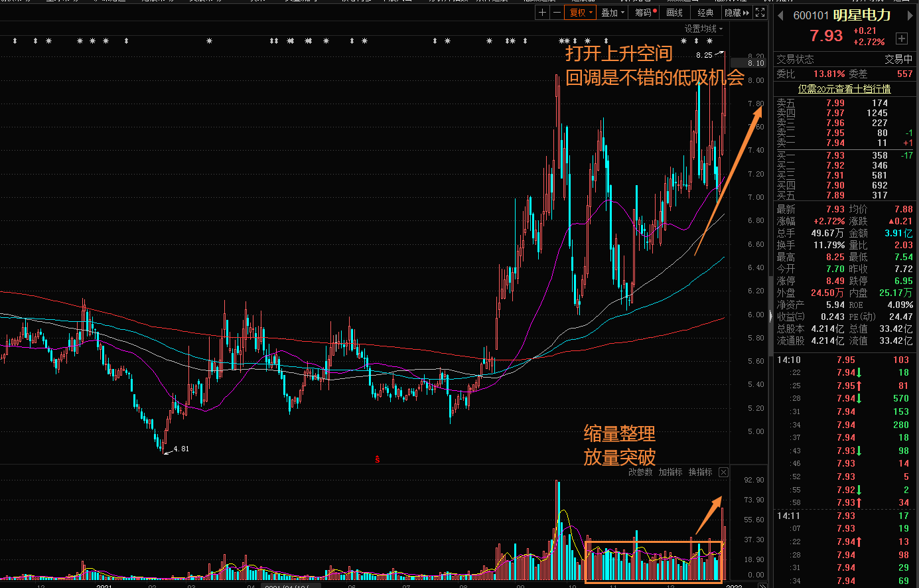
Task: Switch to 经典 chart mode
Action: 706,13
